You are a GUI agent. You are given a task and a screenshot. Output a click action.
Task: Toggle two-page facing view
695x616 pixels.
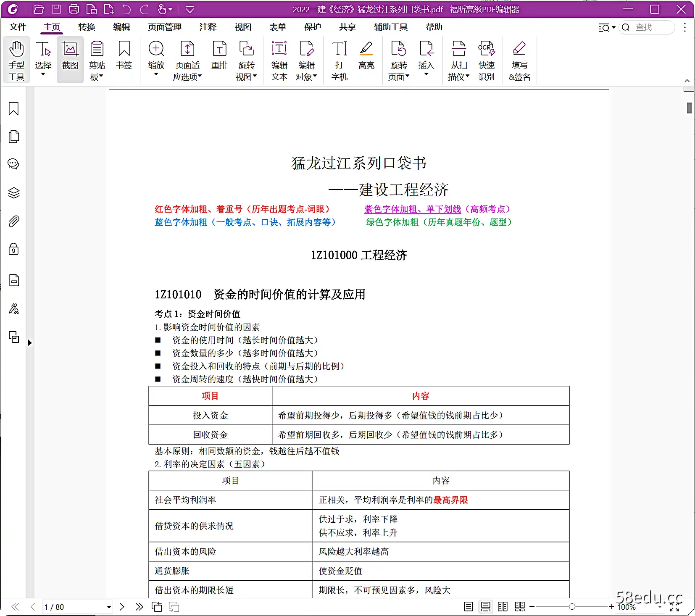503,607
